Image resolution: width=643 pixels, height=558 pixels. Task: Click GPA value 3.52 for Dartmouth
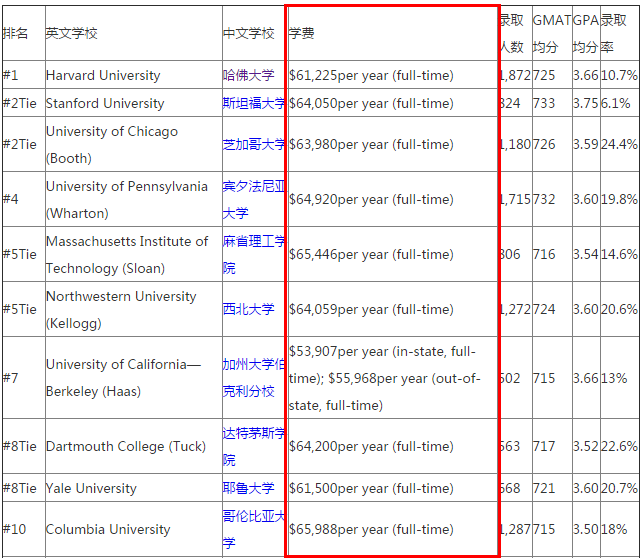point(586,446)
